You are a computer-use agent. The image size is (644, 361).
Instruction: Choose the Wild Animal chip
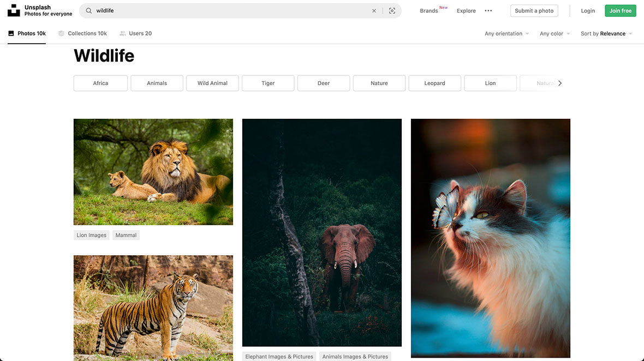point(212,83)
